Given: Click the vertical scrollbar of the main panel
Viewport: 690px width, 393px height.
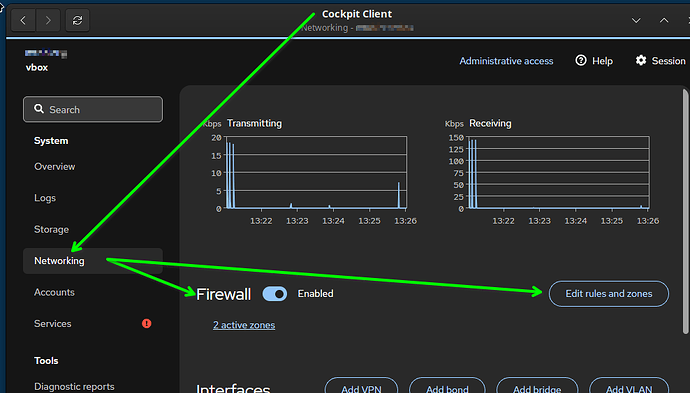Looking at the screenshot, I should [x=685, y=211].
